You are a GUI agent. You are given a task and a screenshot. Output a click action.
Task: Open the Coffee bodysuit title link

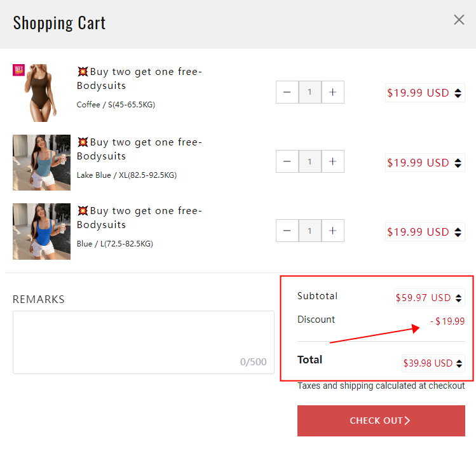tap(139, 79)
